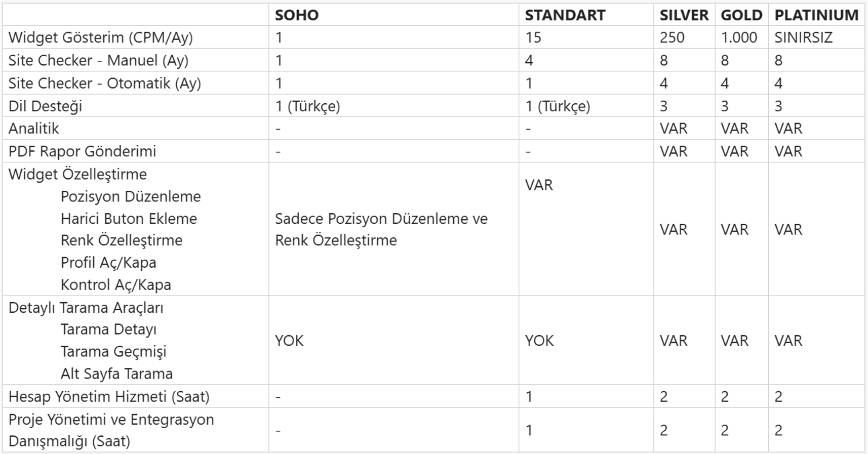The image size is (868, 454).
Task: Click the SILVER plan header
Action: pyautogui.click(x=684, y=15)
